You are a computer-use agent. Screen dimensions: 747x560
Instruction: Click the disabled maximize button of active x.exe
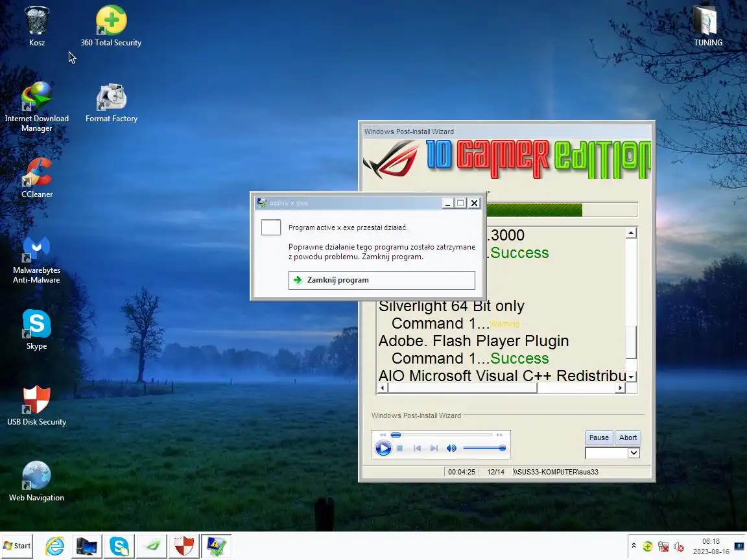click(460, 204)
